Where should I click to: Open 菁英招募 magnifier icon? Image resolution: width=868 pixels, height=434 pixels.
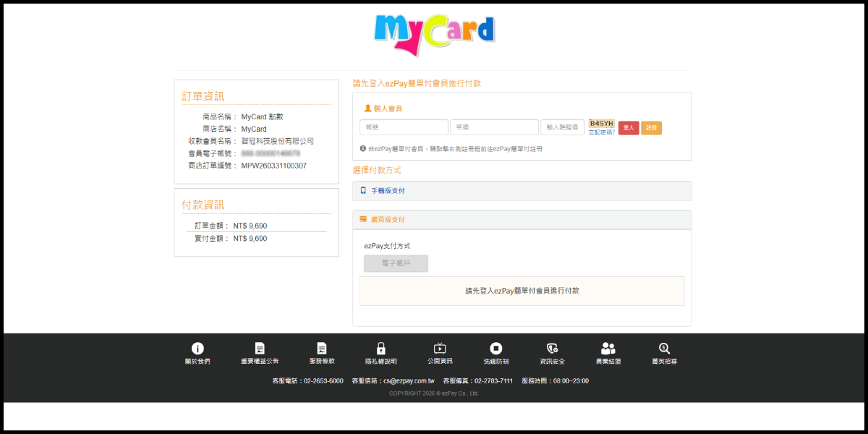664,349
